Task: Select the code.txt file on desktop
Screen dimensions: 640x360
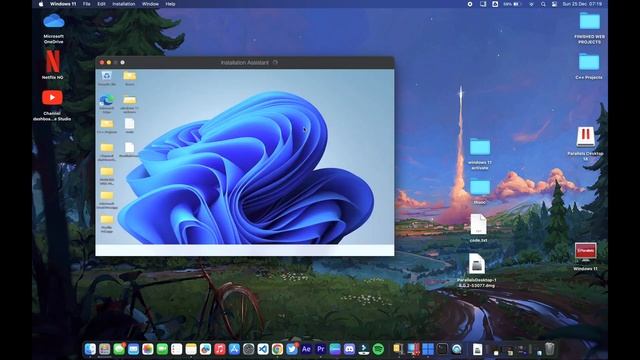Action: point(478,228)
